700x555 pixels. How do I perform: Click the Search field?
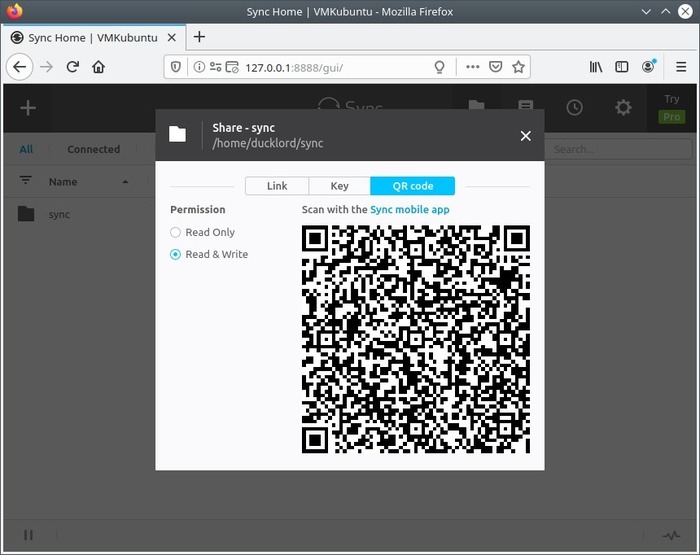(618, 149)
